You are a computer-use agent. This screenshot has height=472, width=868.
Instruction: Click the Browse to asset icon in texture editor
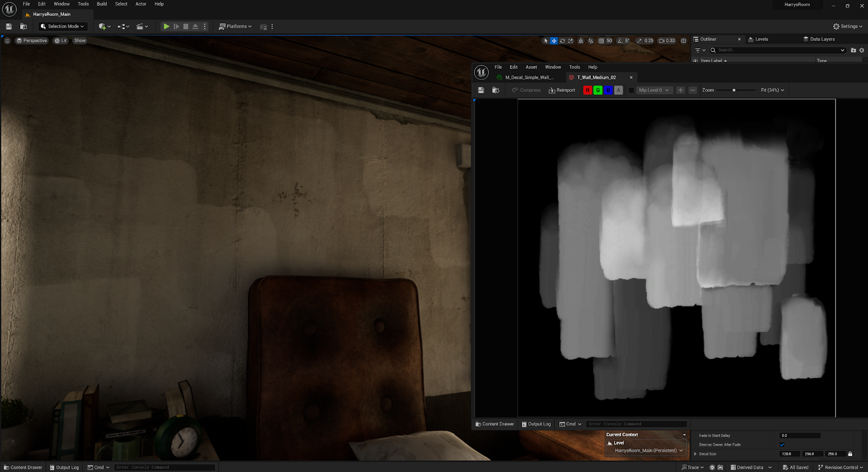coord(495,90)
